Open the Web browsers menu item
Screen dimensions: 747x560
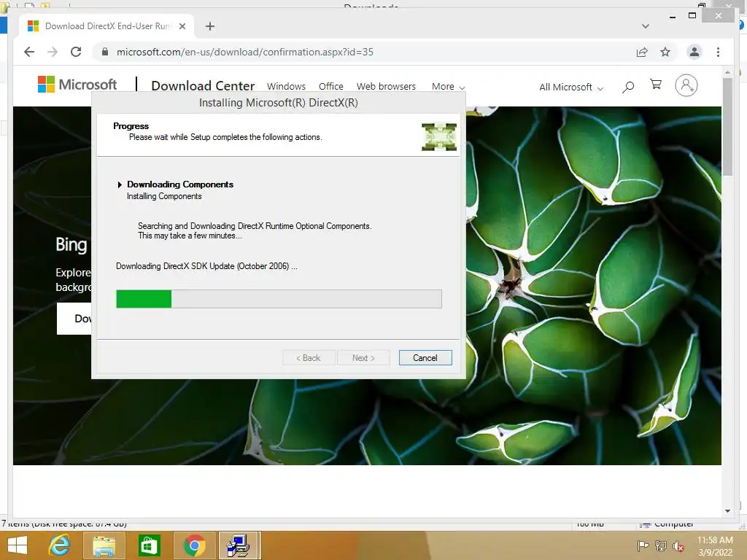pyautogui.click(x=386, y=86)
